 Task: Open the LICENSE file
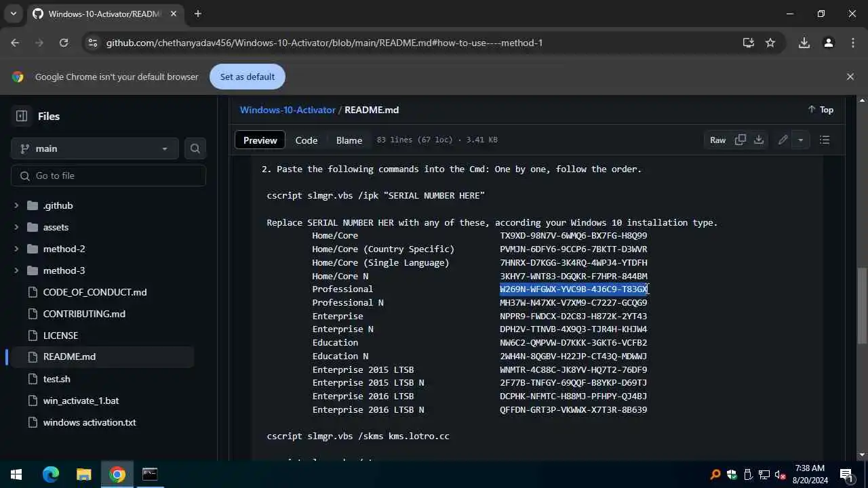coord(60,335)
